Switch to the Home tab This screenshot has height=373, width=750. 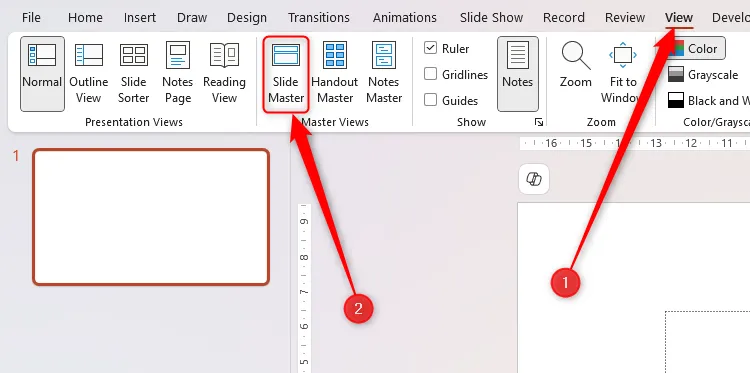click(x=85, y=18)
